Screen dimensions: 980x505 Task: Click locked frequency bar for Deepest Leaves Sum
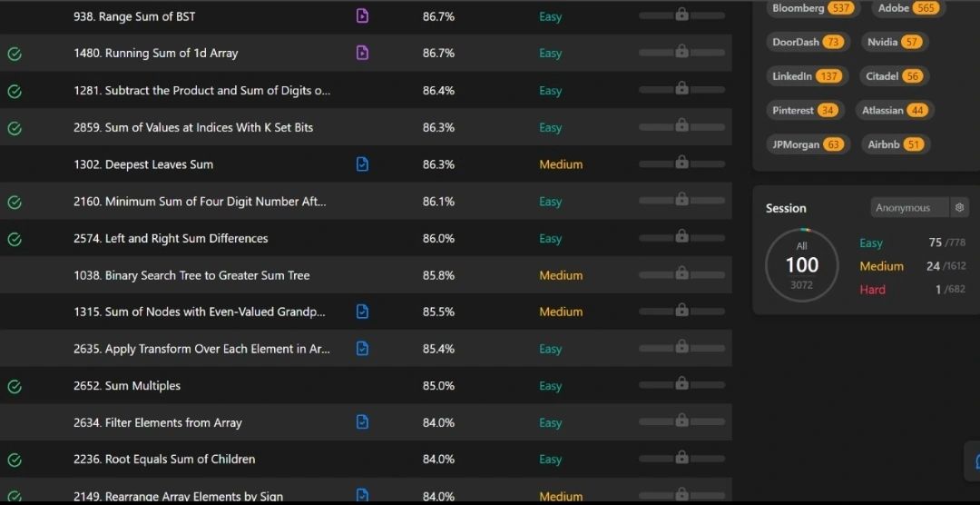tap(681, 163)
